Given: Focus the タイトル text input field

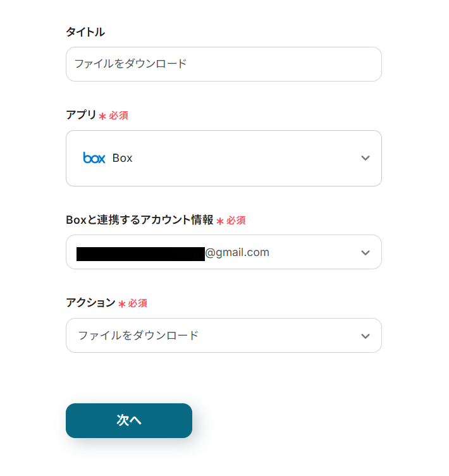Looking at the screenshot, I should click(224, 64).
